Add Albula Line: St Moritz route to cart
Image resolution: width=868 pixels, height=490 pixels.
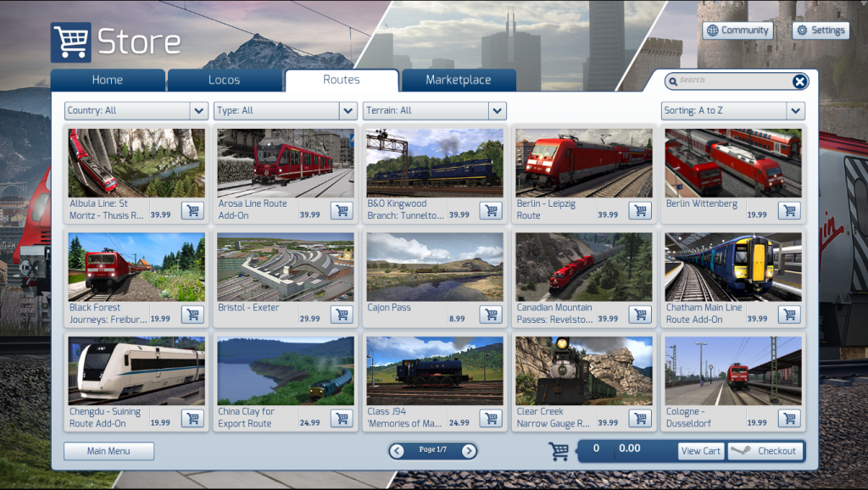[x=192, y=210]
